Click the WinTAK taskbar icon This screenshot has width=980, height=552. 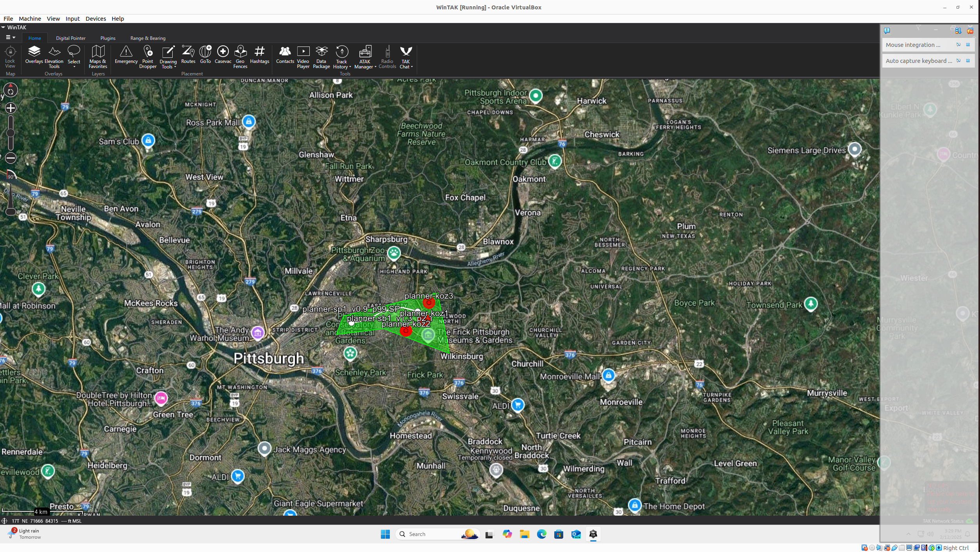tap(593, 534)
